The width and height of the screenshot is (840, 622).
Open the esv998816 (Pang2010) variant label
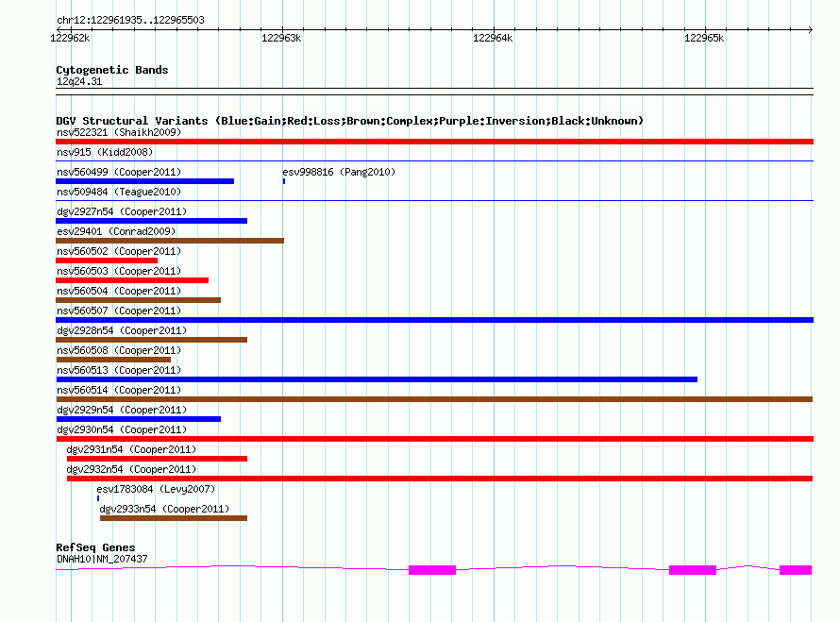(x=339, y=172)
